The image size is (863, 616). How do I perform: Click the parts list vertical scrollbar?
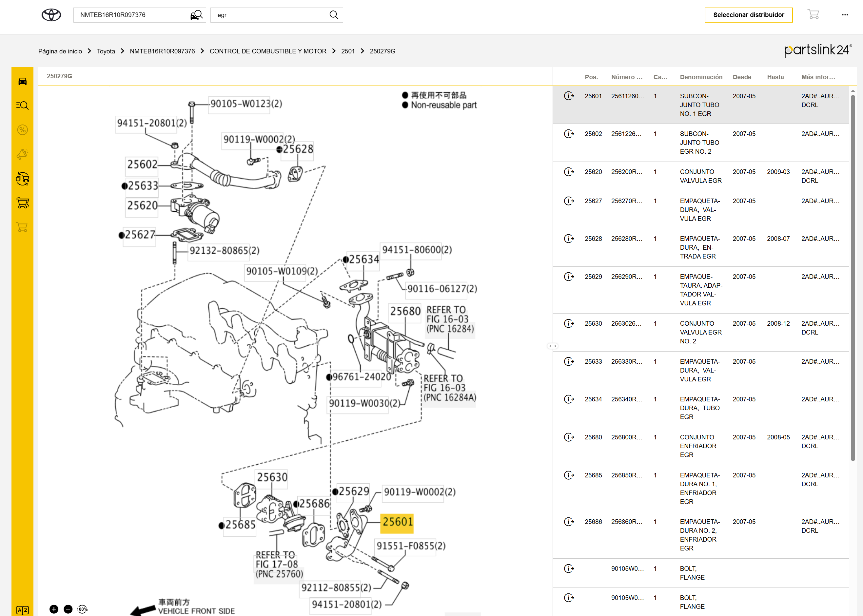click(853, 277)
